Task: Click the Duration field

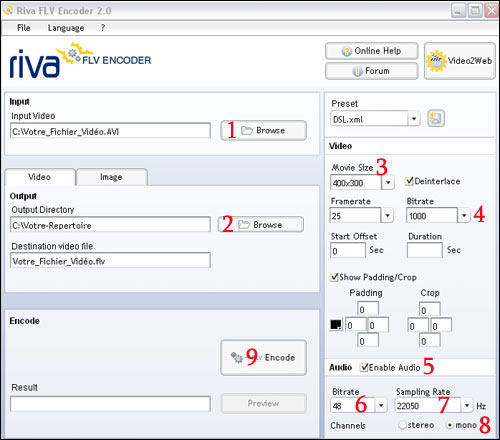Action: 425,250
